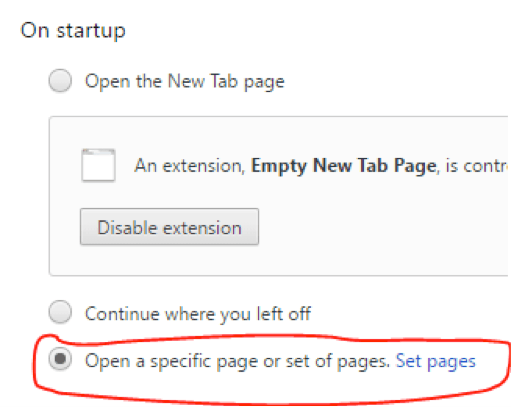Click the words left off in second radio label
Screen dimensions: 511x407
coord(284,314)
